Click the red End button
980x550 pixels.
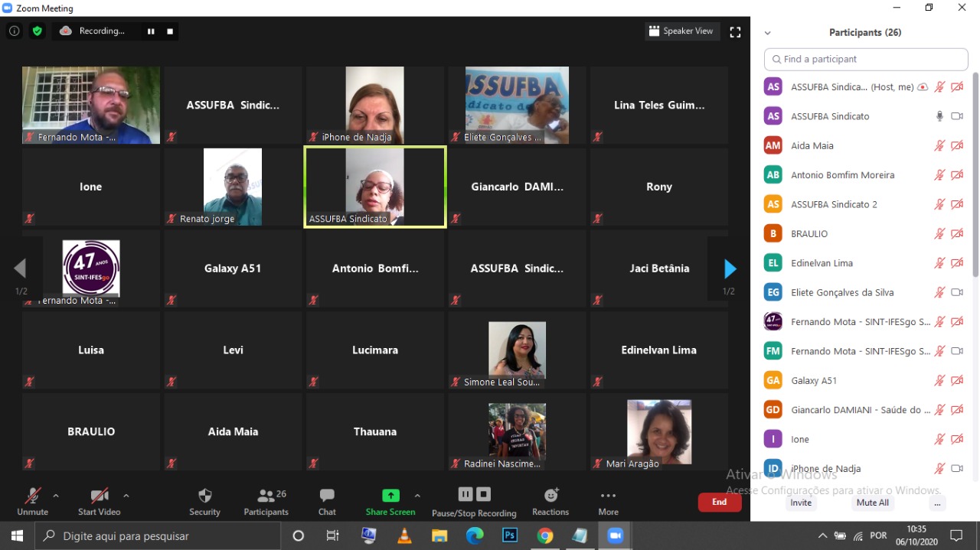point(719,502)
